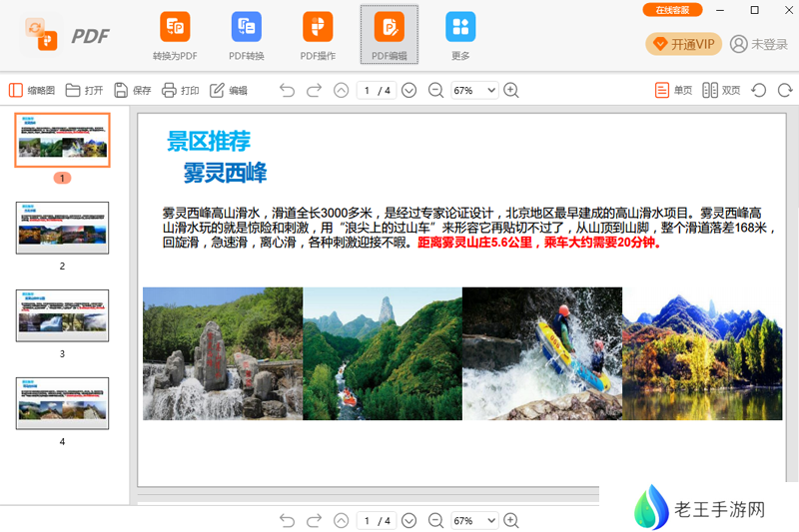Open the PDF操作 tool
The width and height of the screenshot is (799, 532).
click(318, 36)
